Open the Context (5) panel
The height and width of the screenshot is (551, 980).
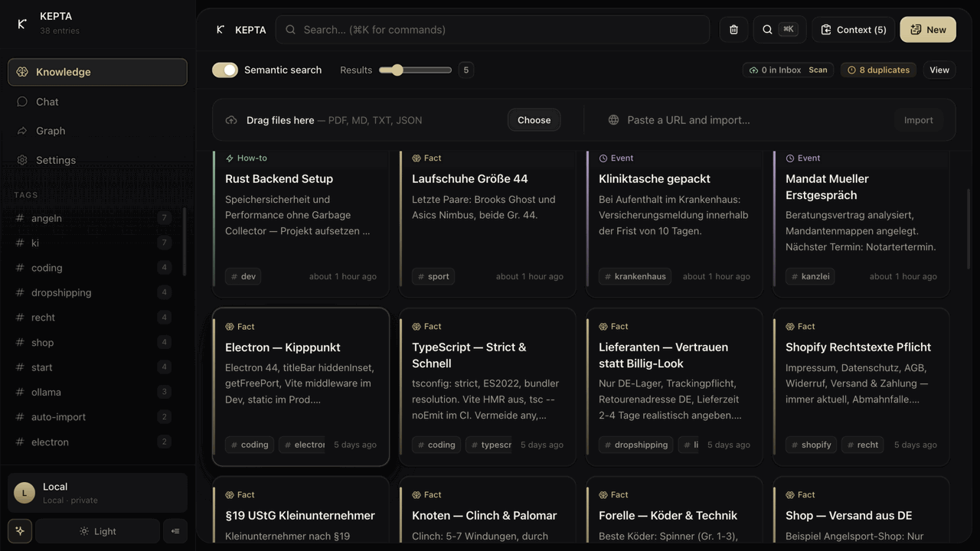(x=854, y=30)
